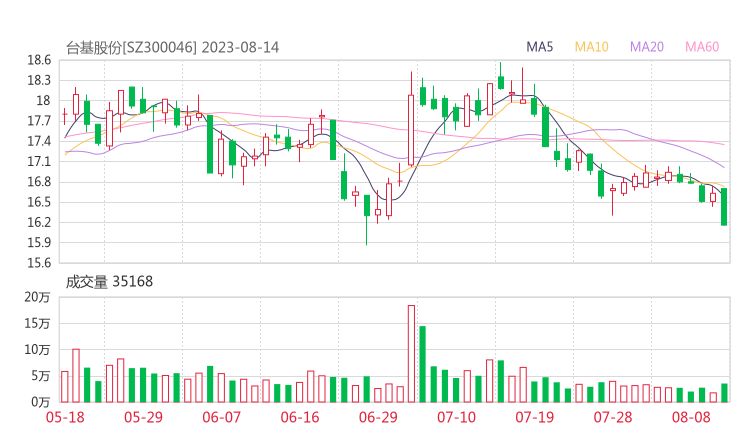Screen dimensions: 740x440
Task: Click the 15万 volume axis label
Action: point(37,323)
